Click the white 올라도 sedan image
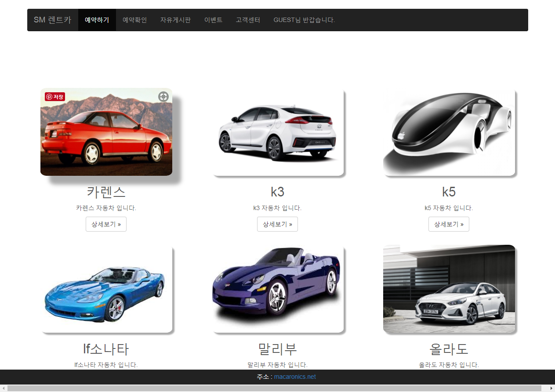Screen dimensions: 555x392 pyautogui.click(x=449, y=289)
